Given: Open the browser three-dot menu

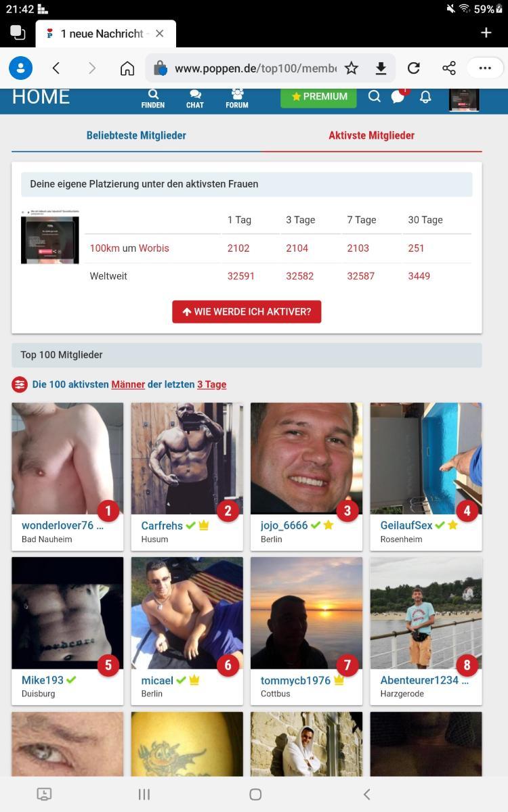Looking at the screenshot, I should coord(485,68).
